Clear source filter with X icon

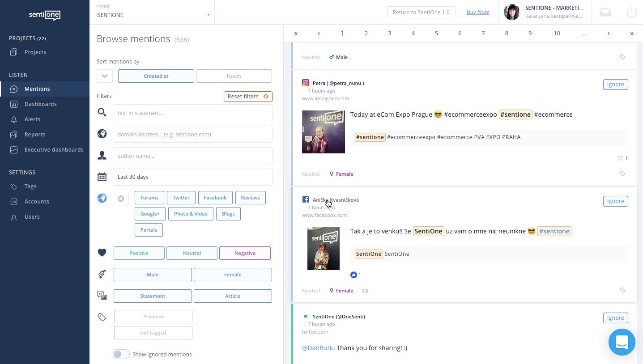point(121,198)
